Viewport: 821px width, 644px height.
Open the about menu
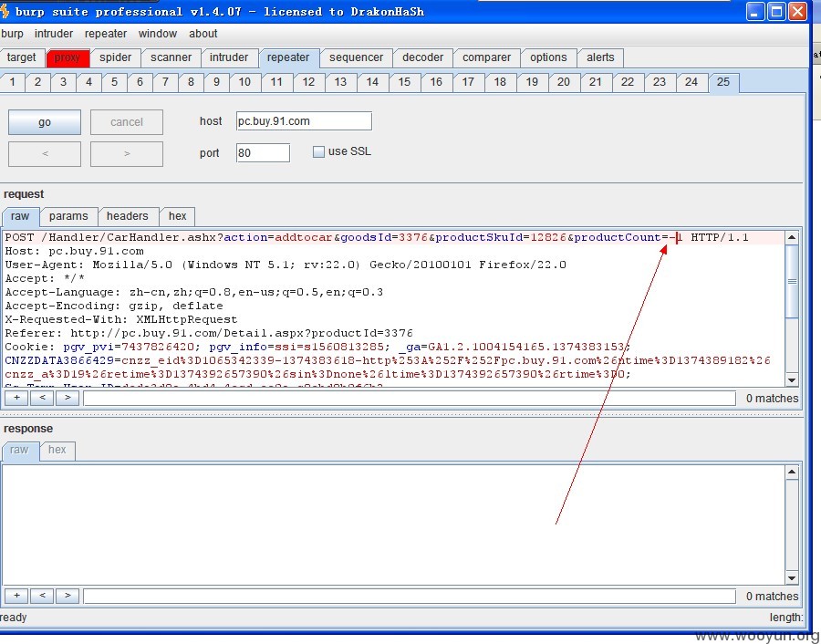[203, 34]
